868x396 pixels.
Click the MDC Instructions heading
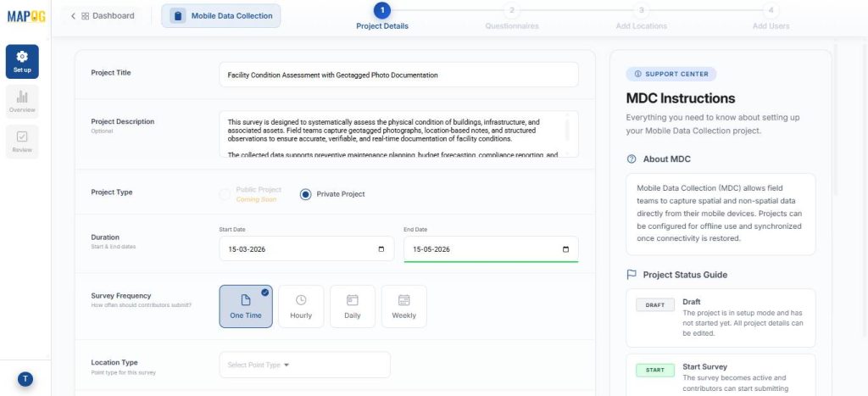681,98
